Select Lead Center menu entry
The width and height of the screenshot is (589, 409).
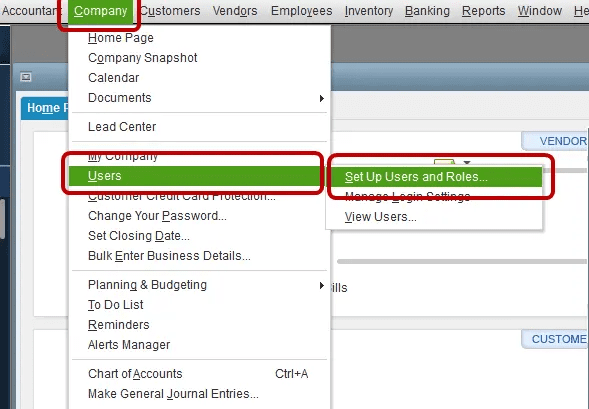coord(199,127)
